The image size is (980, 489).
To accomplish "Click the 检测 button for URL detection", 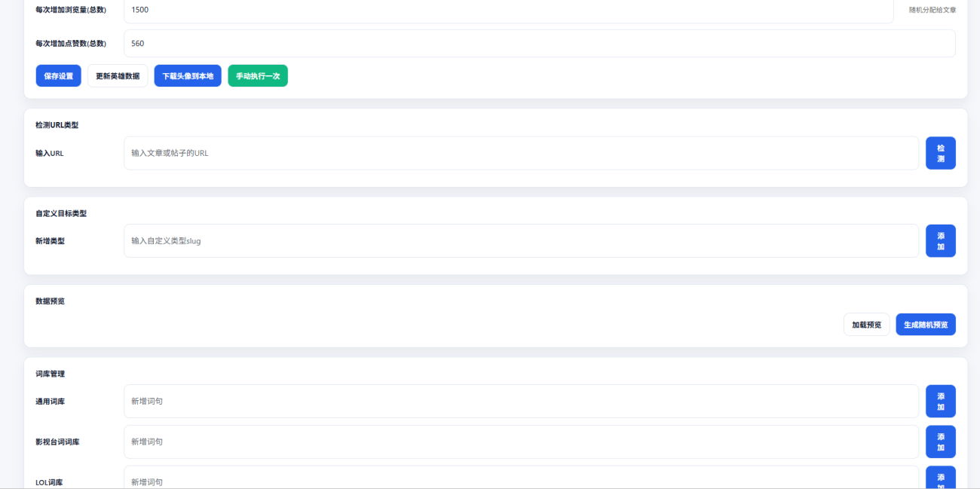I will click(x=940, y=153).
